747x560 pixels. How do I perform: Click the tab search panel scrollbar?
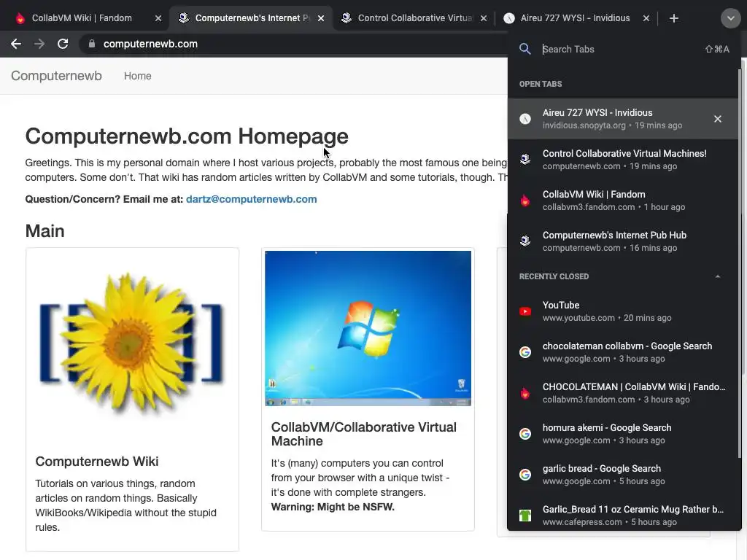coord(740,264)
